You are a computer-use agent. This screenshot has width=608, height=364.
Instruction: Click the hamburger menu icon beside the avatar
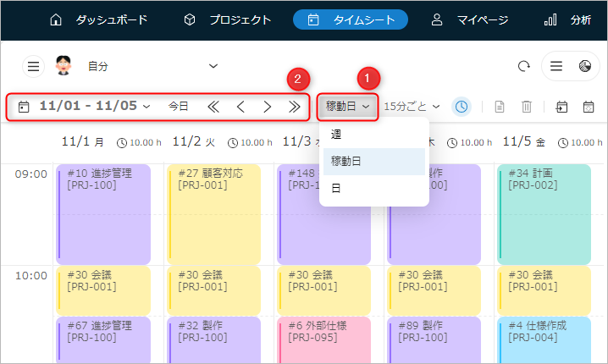pos(33,66)
